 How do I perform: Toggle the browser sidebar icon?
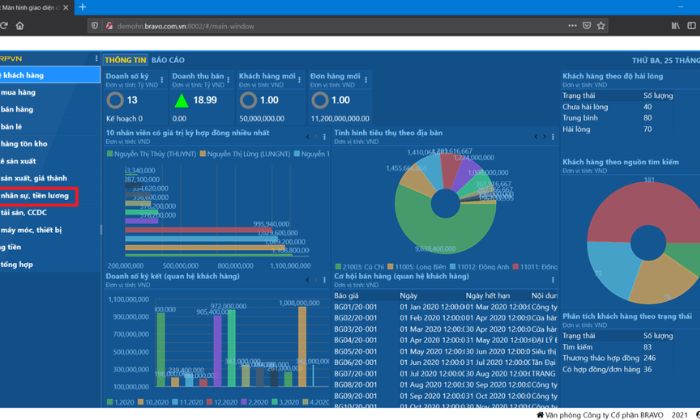click(692, 26)
